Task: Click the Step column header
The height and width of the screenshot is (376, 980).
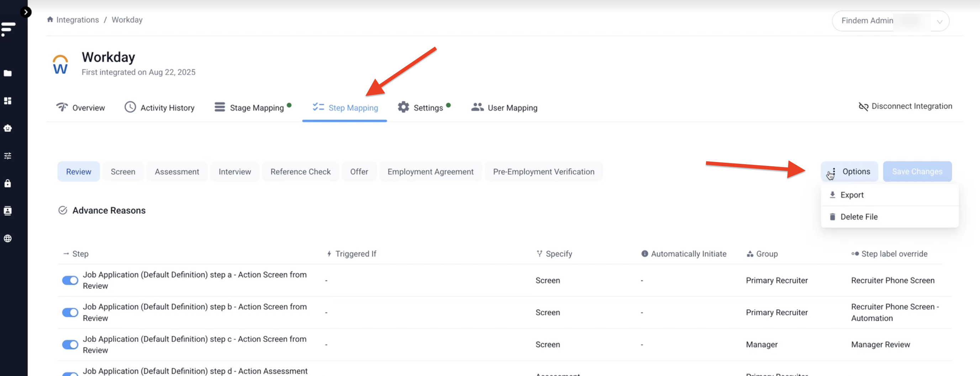Action: click(x=76, y=254)
